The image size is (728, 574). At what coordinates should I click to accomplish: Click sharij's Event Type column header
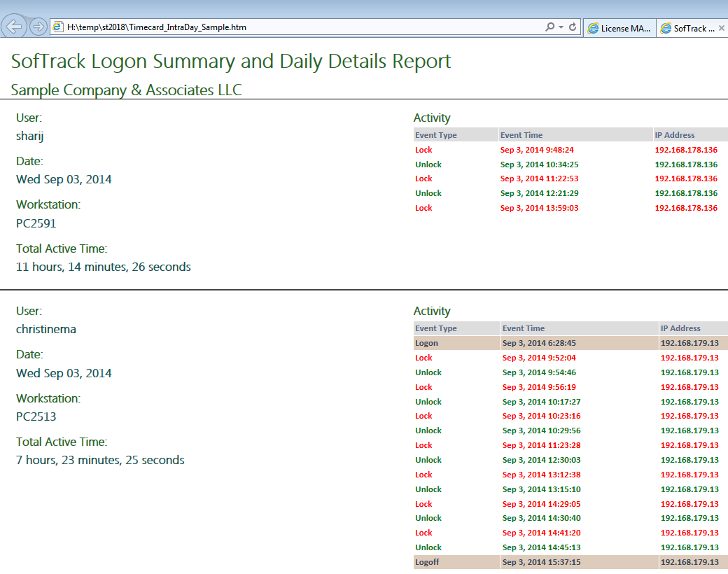click(436, 135)
